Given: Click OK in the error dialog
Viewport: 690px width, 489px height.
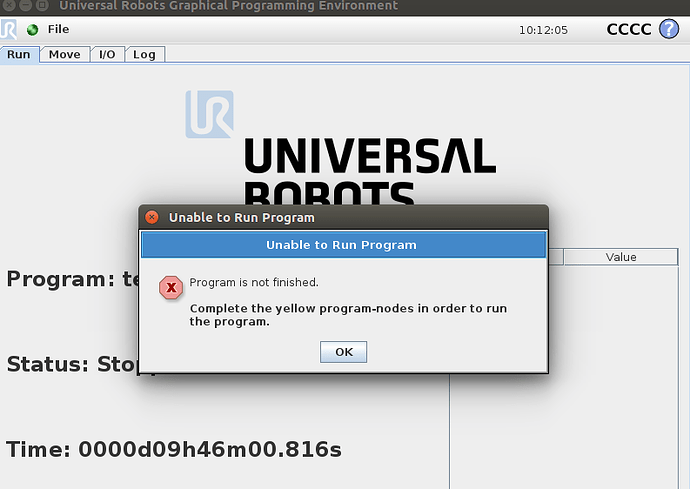Looking at the screenshot, I should pos(343,352).
